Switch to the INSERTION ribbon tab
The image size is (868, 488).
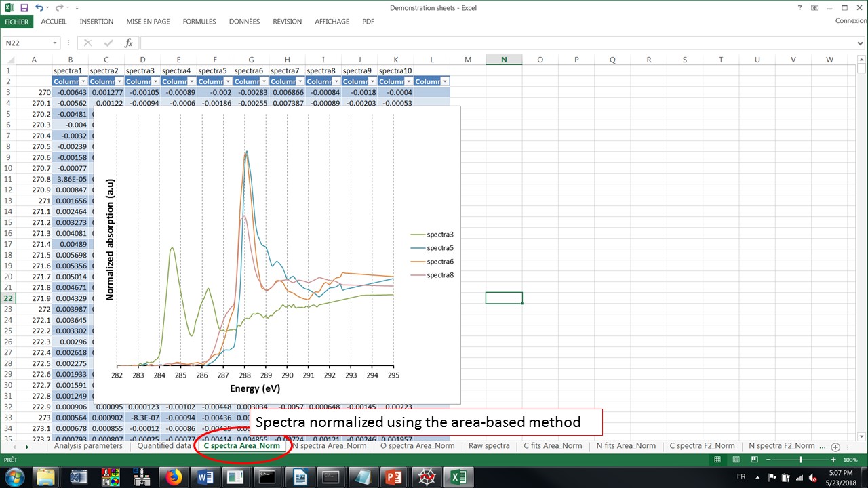pos(96,22)
